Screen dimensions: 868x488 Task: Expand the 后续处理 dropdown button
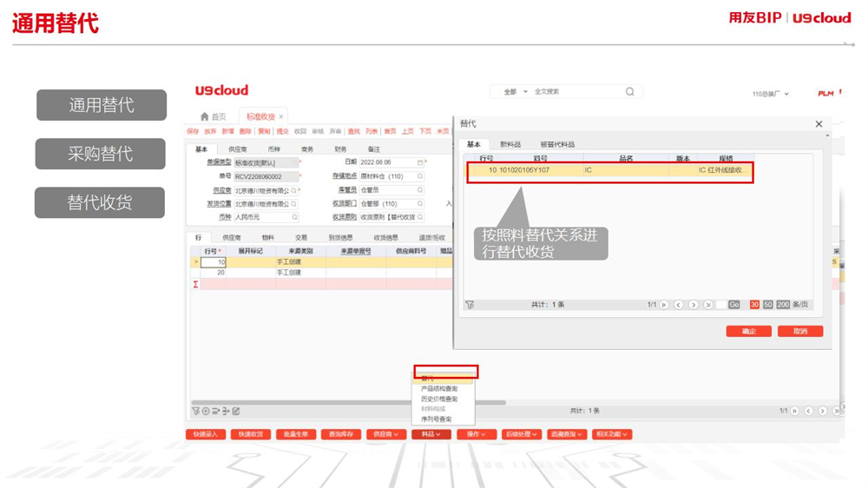pos(522,434)
